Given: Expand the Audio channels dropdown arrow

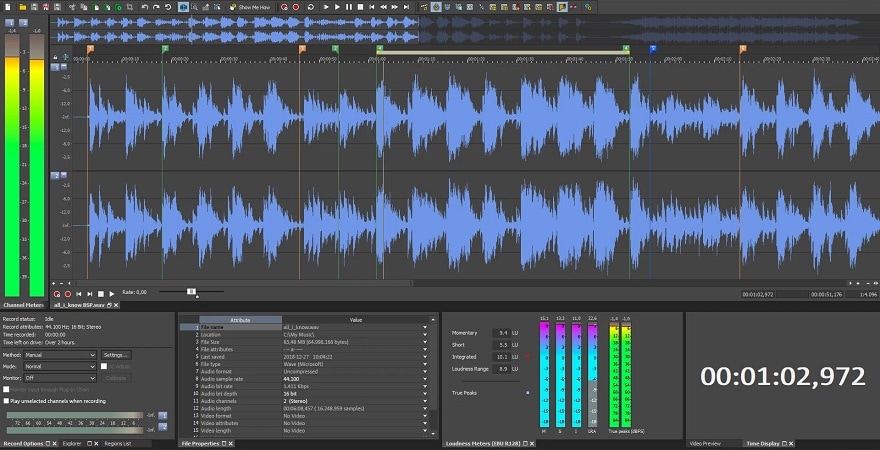Looking at the screenshot, I should [425, 401].
